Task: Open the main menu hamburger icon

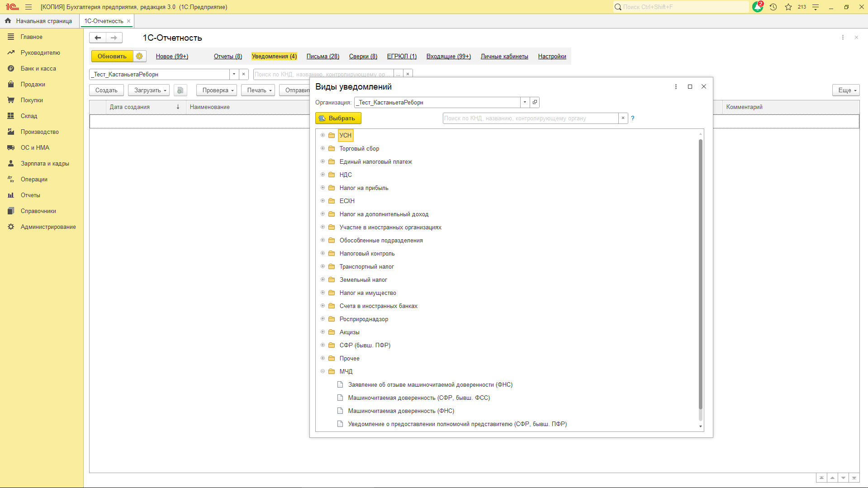Action: (28, 7)
